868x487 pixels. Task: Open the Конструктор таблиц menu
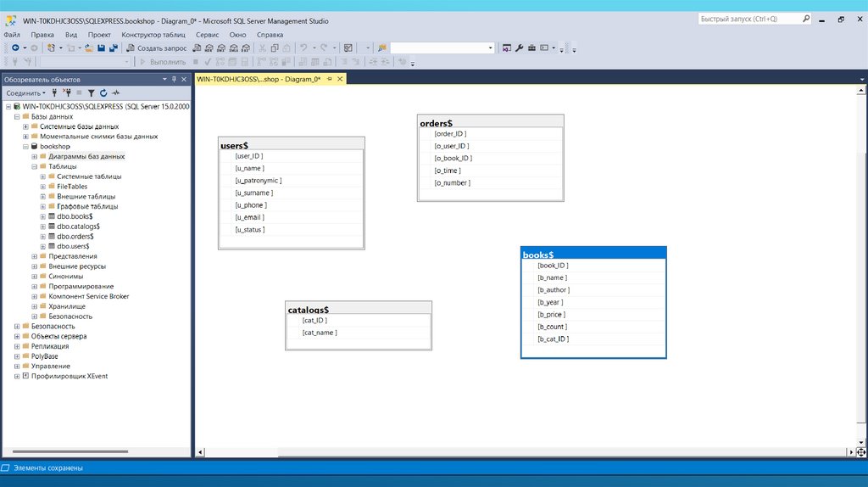point(153,35)
